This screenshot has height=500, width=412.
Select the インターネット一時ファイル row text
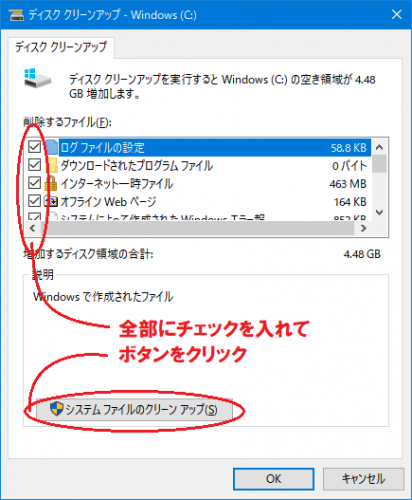tap(117, 183)
